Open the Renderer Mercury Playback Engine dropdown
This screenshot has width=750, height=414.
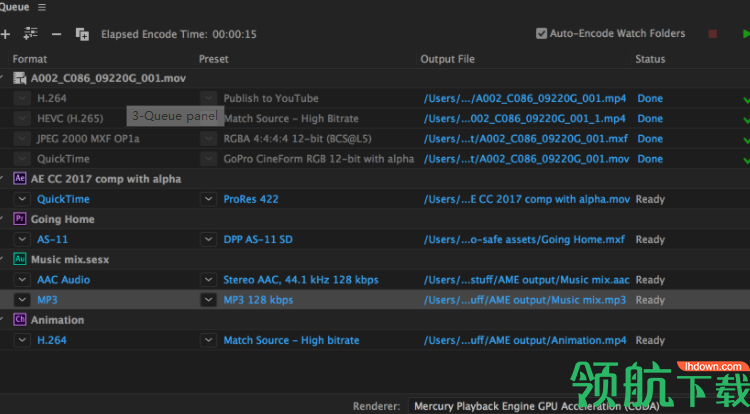pos(579,406)
